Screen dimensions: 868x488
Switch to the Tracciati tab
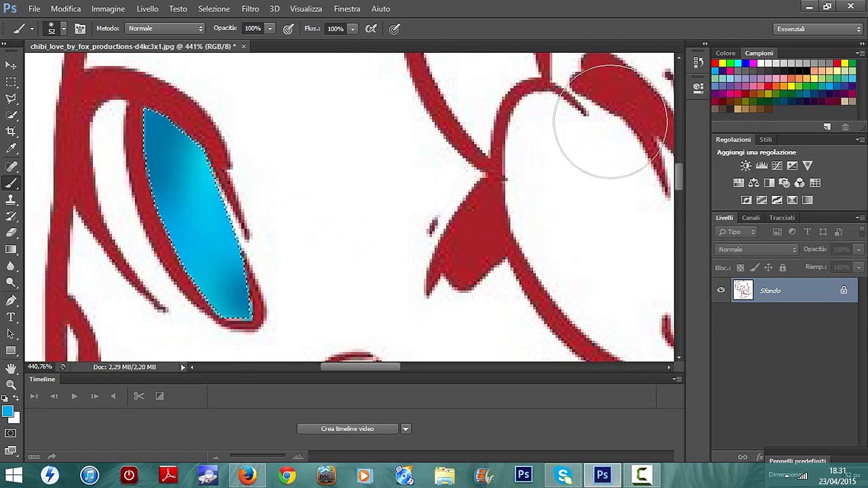[x=782, y=218]
